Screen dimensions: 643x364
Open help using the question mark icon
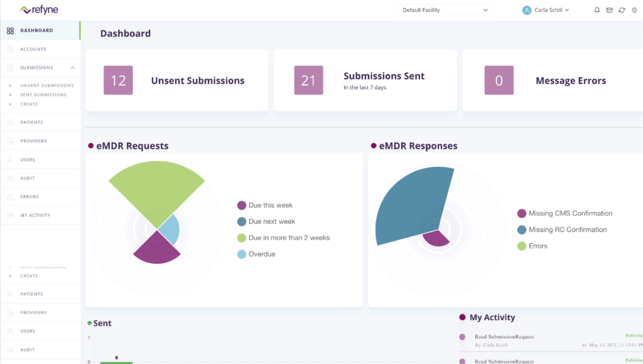click(634, 9)
